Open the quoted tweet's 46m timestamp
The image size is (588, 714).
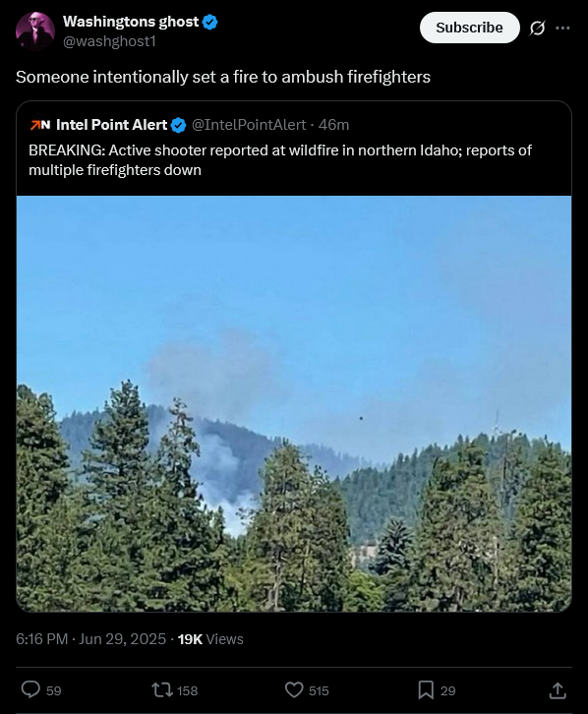coord(333,125)
